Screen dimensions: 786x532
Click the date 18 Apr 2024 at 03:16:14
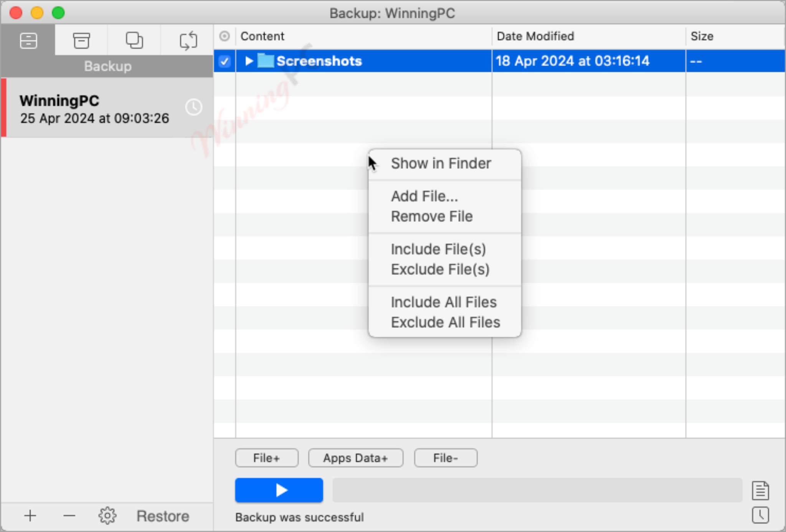572,61
